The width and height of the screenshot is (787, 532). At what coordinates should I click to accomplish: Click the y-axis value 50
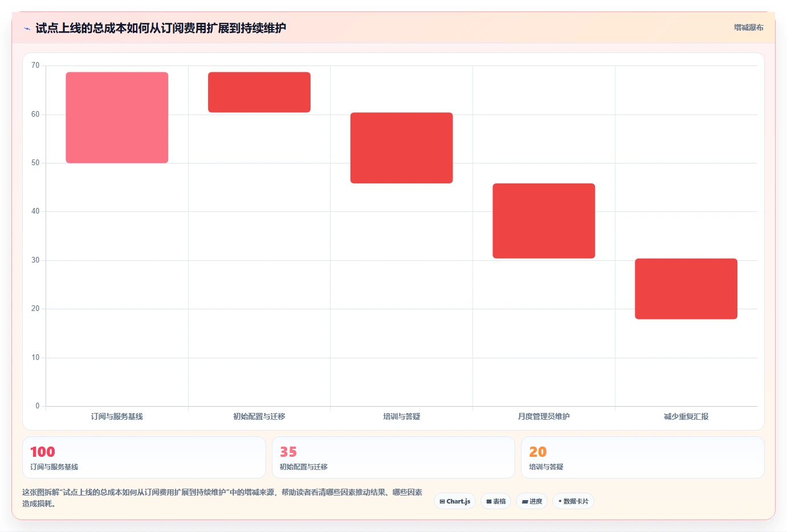point(35,163)
